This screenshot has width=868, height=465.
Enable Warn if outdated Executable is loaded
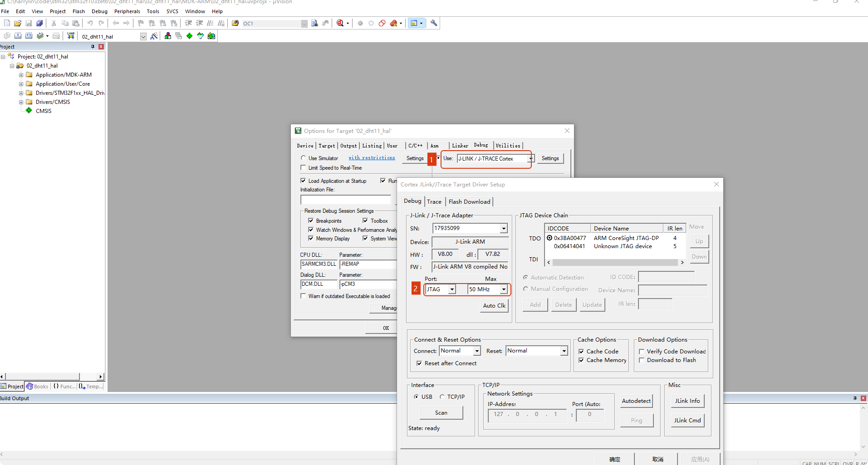(x=303, y=296)
